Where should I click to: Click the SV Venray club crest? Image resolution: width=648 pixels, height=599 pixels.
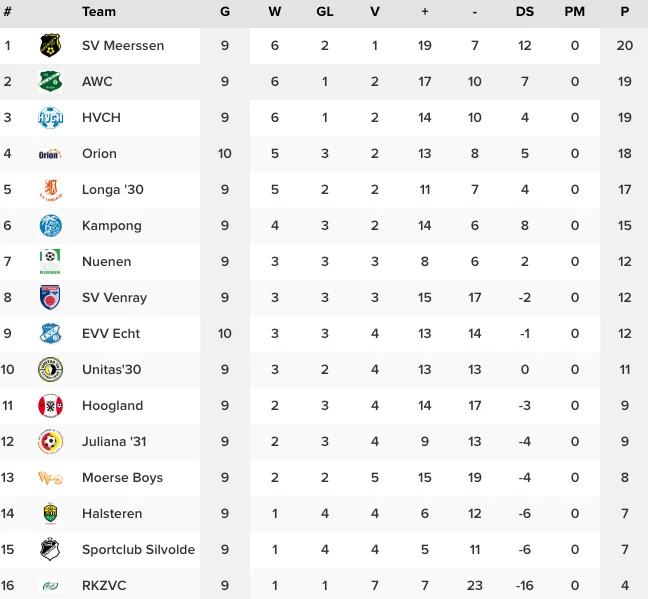[50, 297]
